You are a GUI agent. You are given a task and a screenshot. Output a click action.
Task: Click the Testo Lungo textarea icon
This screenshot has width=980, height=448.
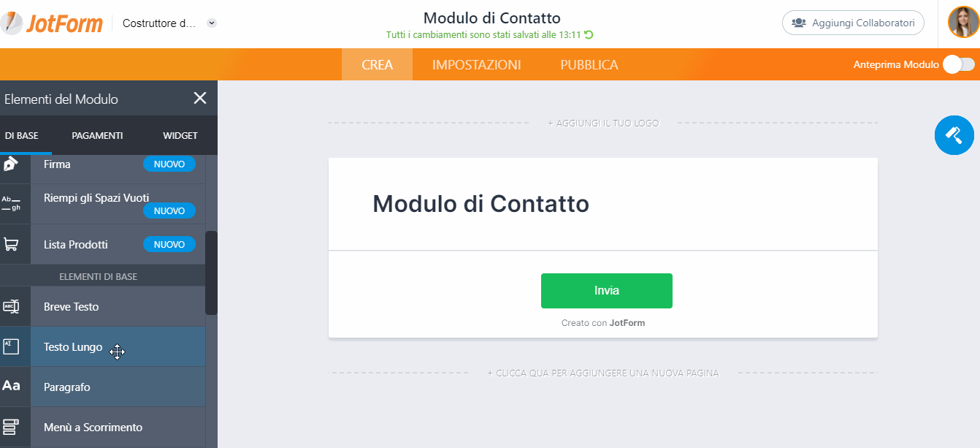[x=11, y=347]
